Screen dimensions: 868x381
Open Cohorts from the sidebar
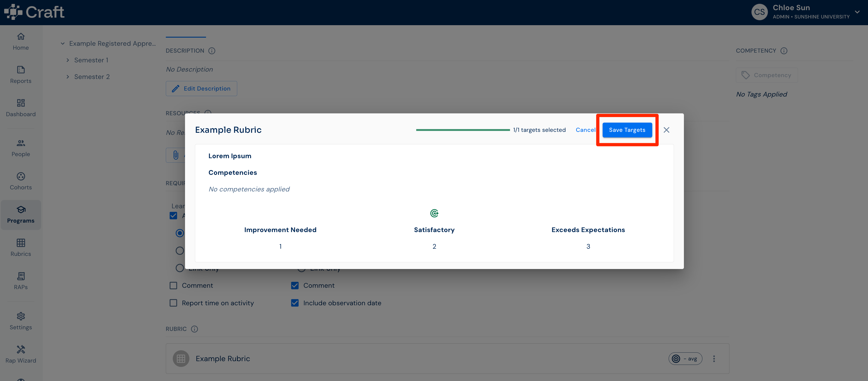coord(21,181)
